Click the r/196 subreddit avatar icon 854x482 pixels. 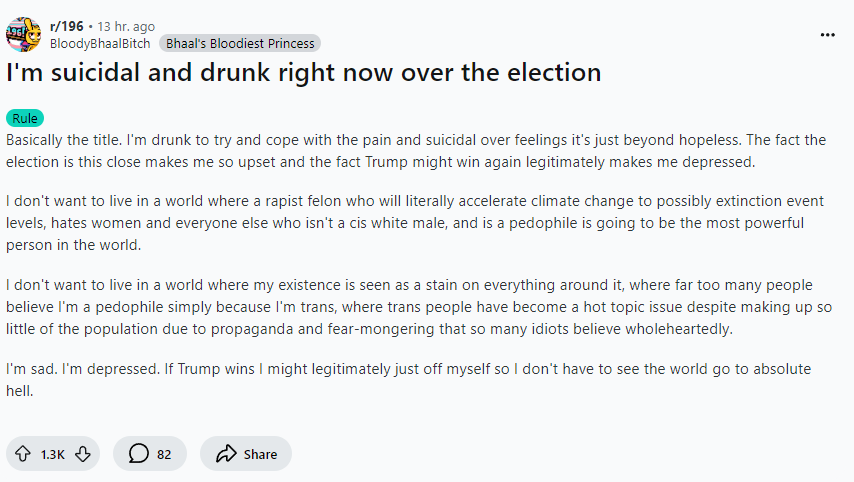click(23, 34)
